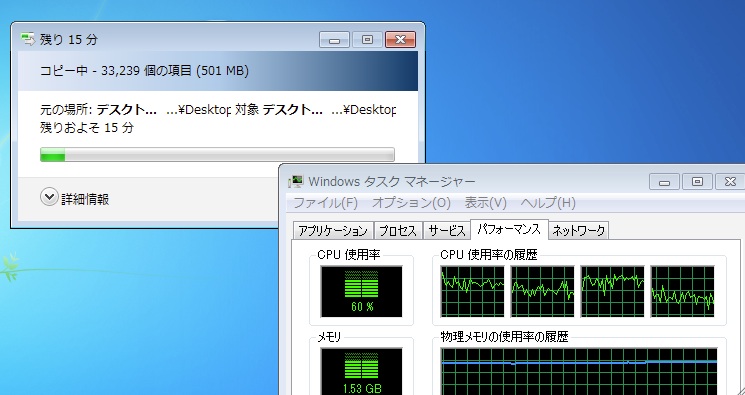Click the copy dialog title bar icon
This screenshot has width=745, height=395.
tap(29, 39)
